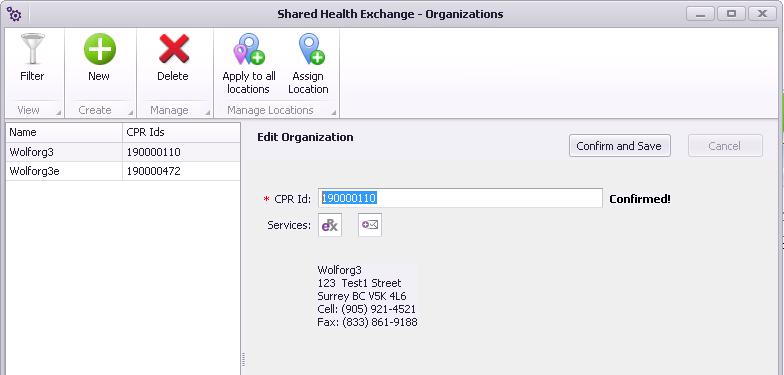Viewport: 784px width, 375px height.
Task: Open Assign Location tool
Action: click(308, 64)
